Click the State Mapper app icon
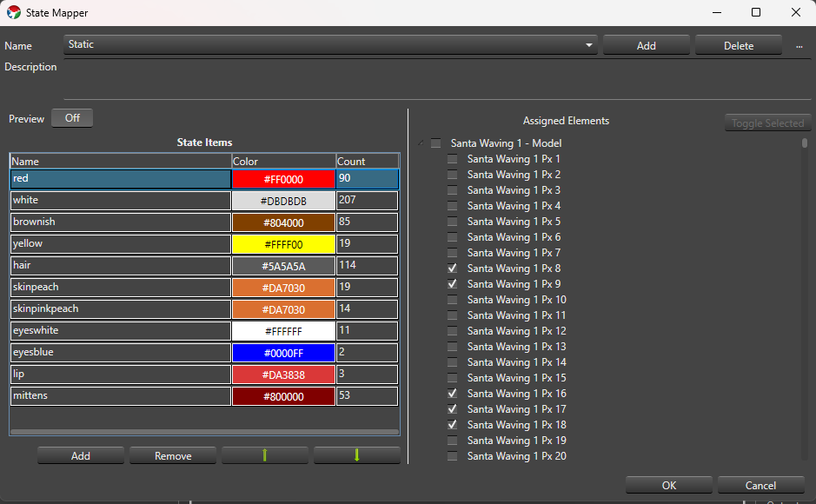The image size is (816, 504). click(14, 12)
